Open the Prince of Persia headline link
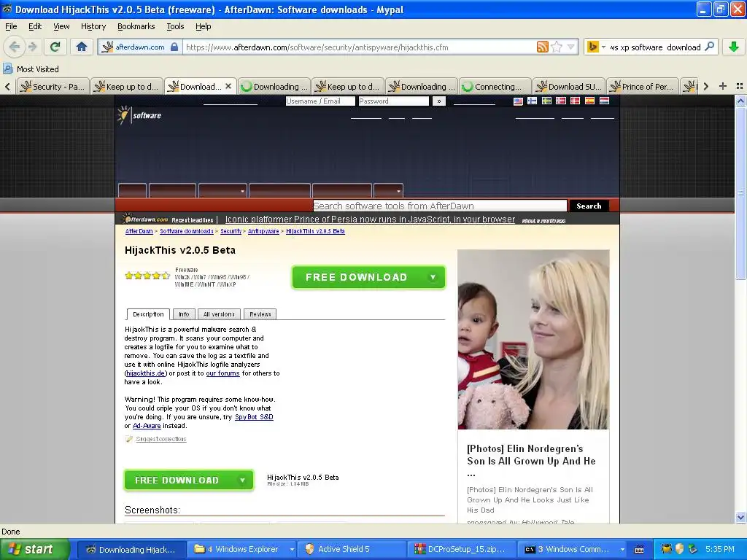747x560 pixels. click(x=370, y=219)
